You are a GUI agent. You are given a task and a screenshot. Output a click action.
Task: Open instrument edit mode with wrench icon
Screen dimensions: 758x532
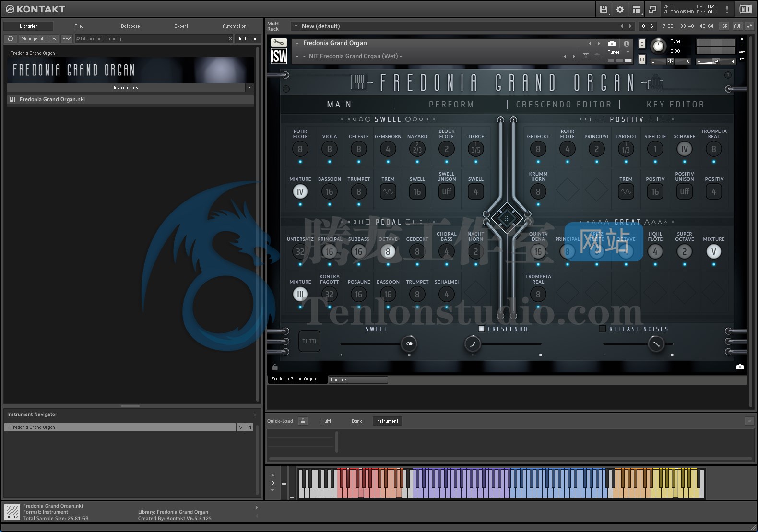[x=279, y=43]
